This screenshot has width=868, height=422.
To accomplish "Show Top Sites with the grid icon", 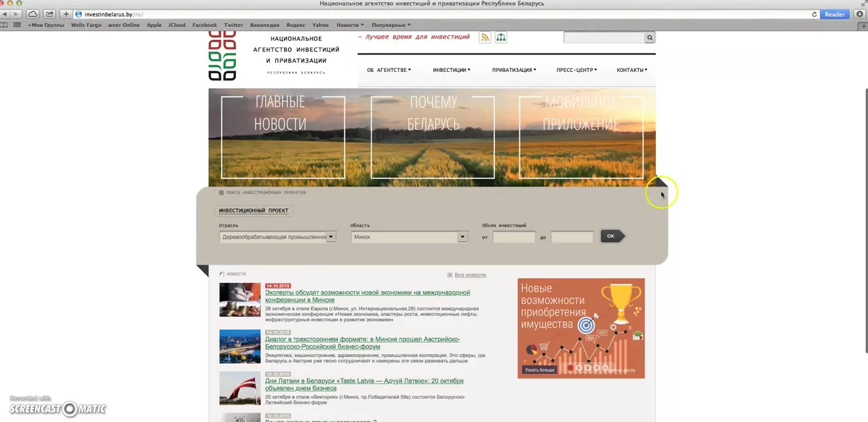I will click(x=16, y=25).
